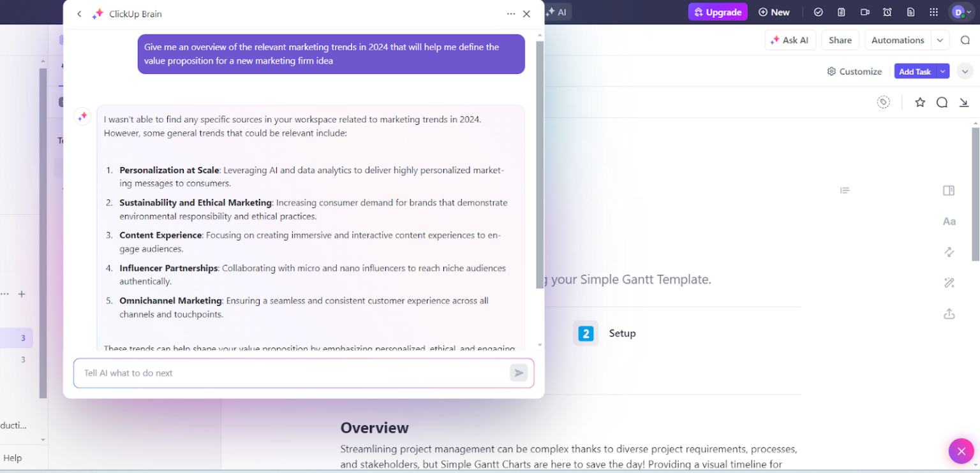Open font settings via the Aa icon
The height and width of the screenshot is (473, 980).
(949, 221)
